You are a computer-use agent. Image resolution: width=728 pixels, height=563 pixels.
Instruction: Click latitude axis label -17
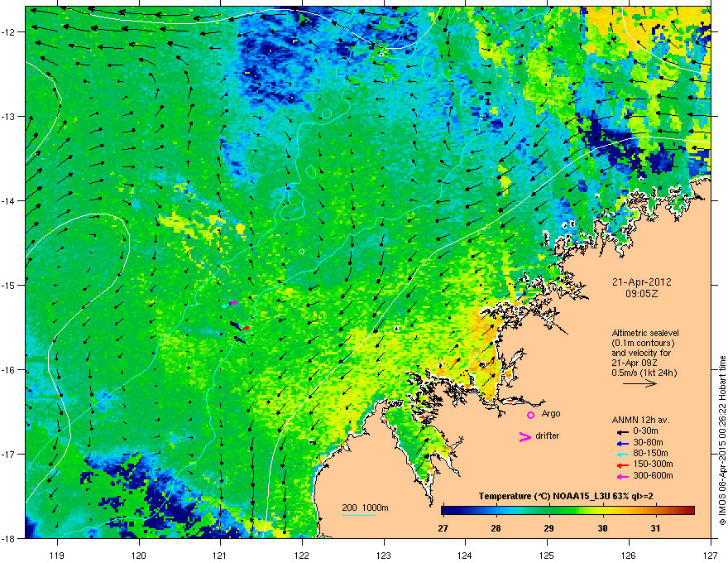point(8,454)
